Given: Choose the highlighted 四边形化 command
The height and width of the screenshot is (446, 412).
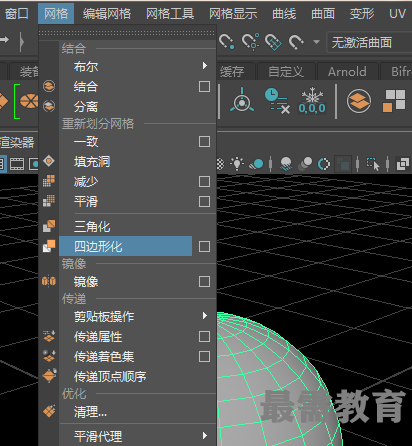Looking at the screenshot, I should [x=126, y=247].
